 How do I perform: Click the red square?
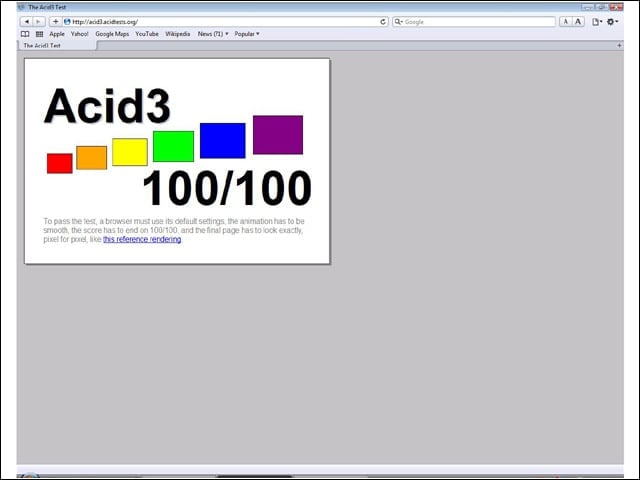(60, 163)
